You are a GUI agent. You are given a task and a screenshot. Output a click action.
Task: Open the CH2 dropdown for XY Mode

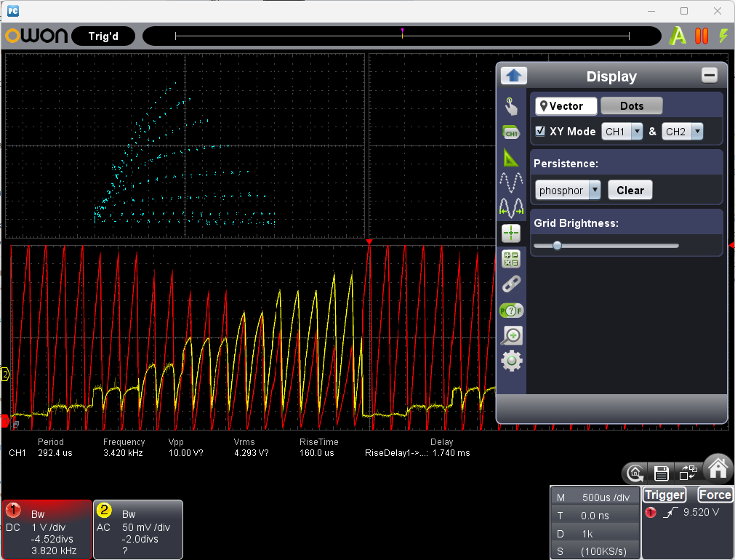pyautogui.click(x=683, y=132)
